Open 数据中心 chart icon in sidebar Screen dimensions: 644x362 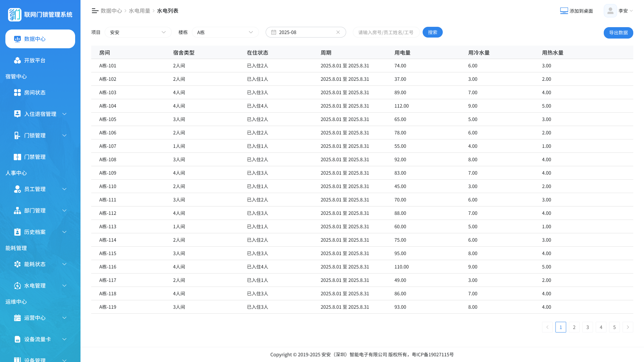tap(17, 39)
